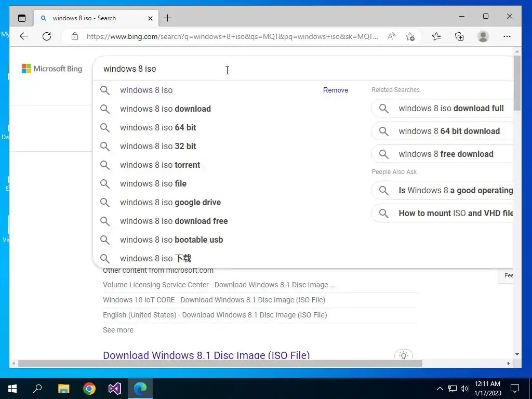Click magnifier icon beside 'windows 8 free download'

384,154
